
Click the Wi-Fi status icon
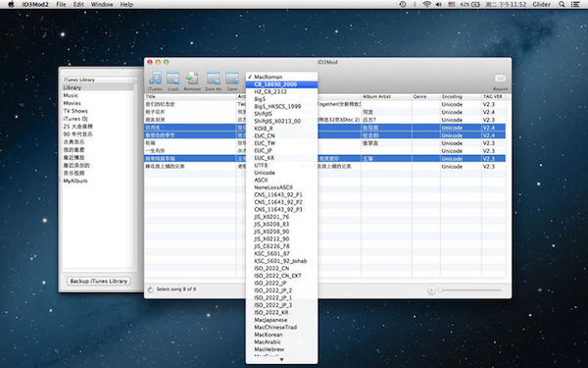pyautogui.click(x=426, y=5)
